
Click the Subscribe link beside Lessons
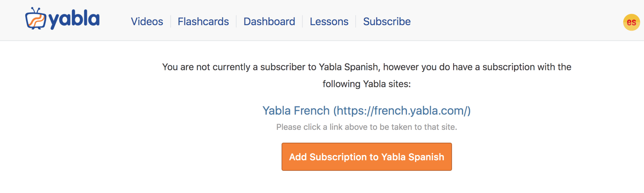click(387, 21)
